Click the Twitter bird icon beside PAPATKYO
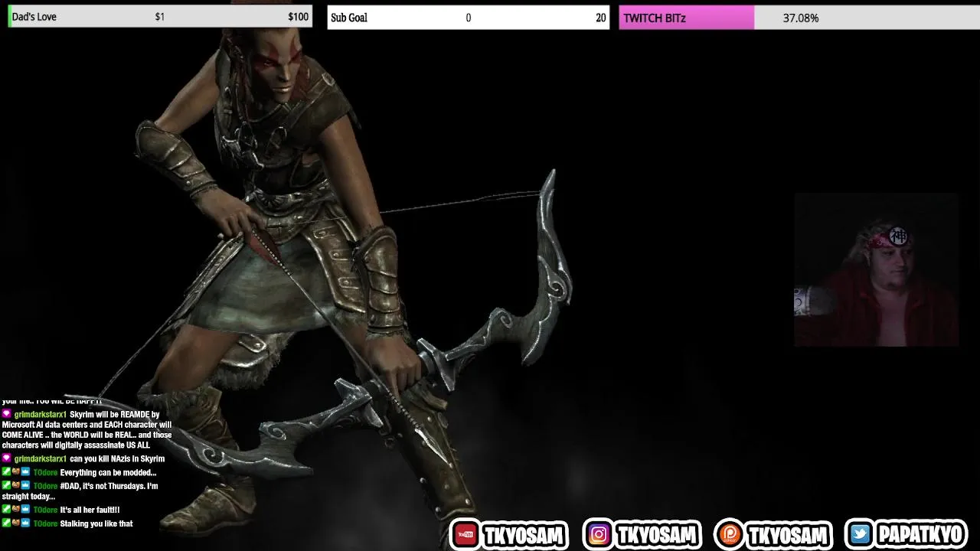The width and height of the screenshot is (980, 551). pyautogui.click(x=861, y=534)
